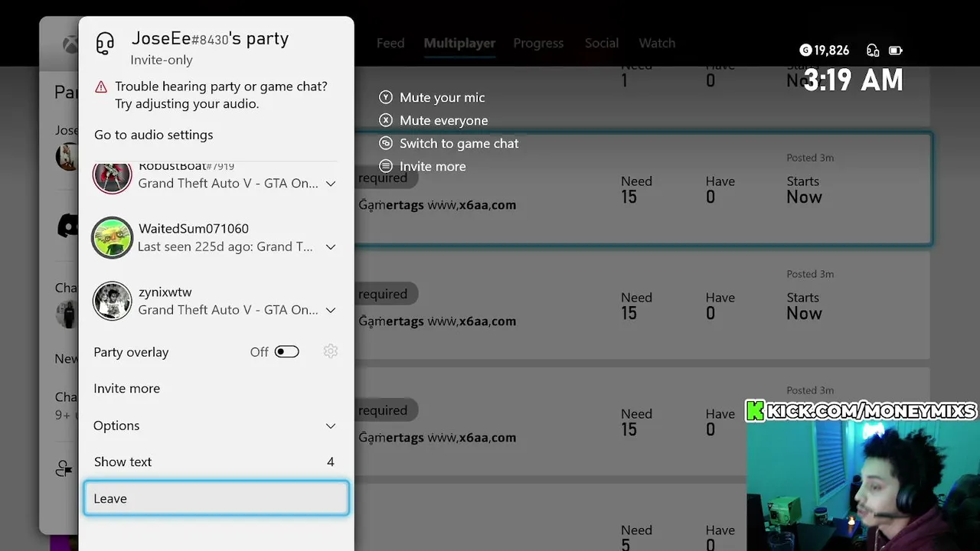Click the Discord icon in the guide behind

point(68,226)
